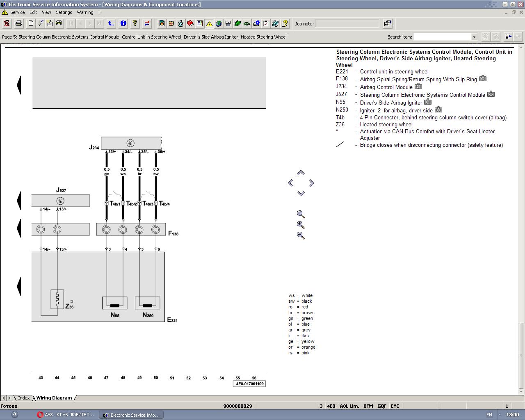Pan the diagram right with right arrow
The image size is (525, 420).
tap(311, 183)
